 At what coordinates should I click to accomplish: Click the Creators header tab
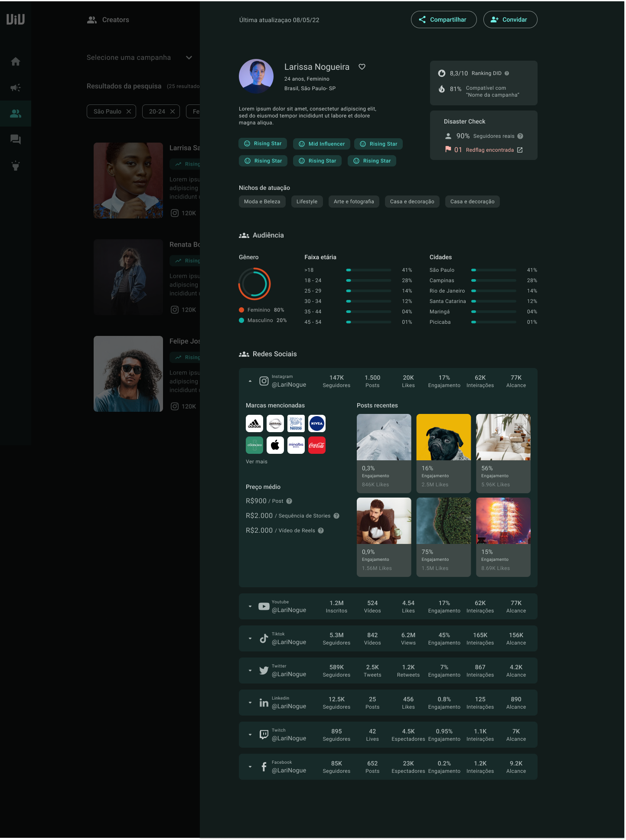[108, 20]
